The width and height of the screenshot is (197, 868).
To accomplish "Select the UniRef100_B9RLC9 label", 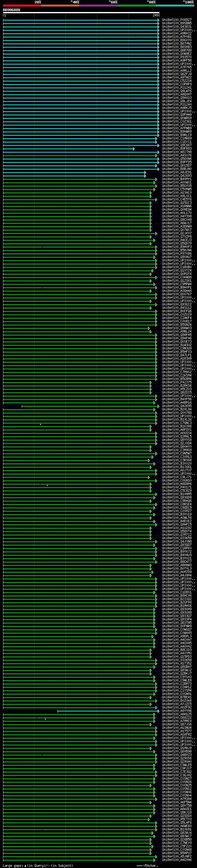I will pyautogui.click(x=177, y=135).
